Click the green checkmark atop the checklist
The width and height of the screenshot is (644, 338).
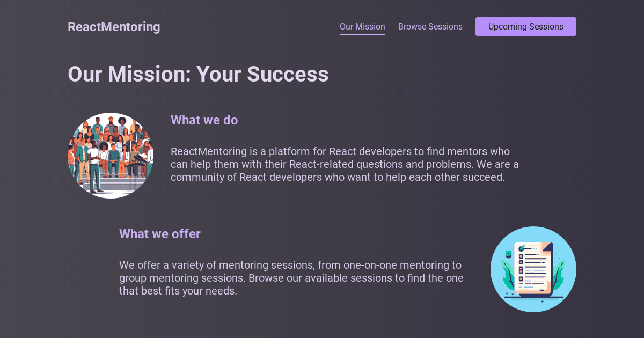522,247
